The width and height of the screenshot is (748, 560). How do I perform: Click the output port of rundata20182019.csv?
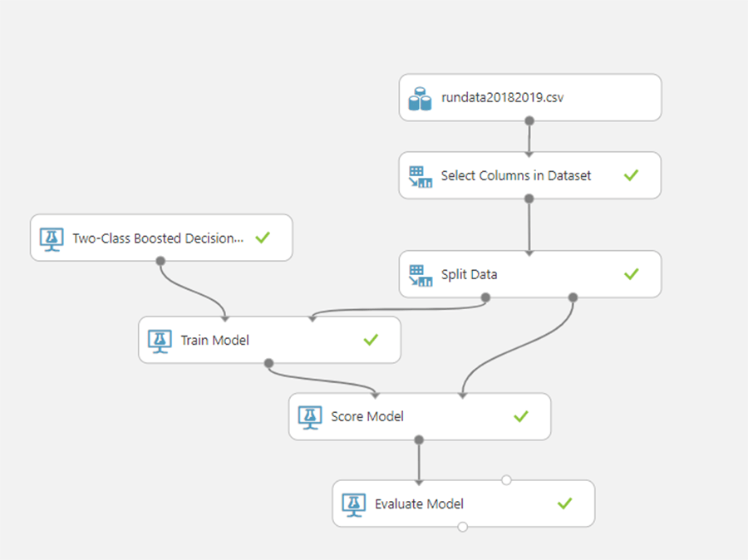pyautogui.click(x=529, y=120)
